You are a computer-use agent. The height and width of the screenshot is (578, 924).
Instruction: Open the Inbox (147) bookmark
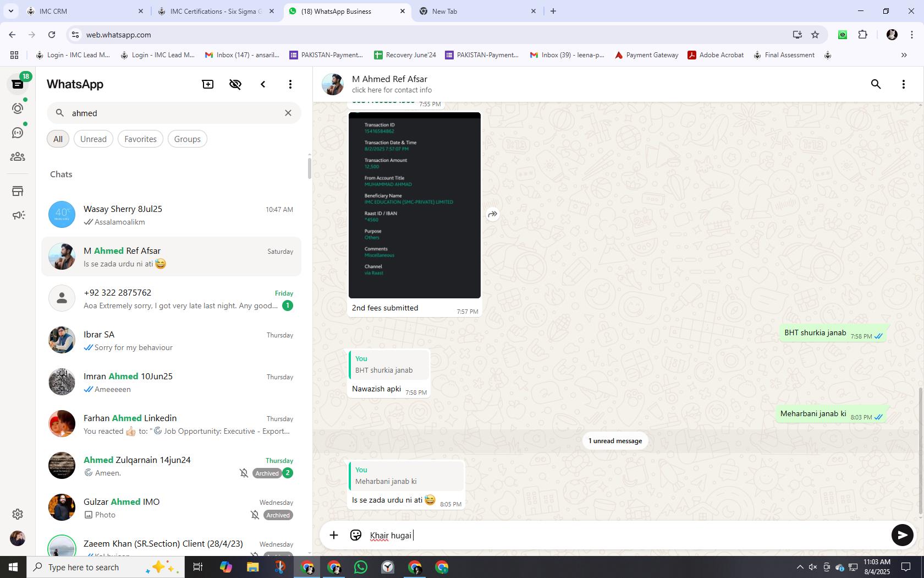point(242,55)
